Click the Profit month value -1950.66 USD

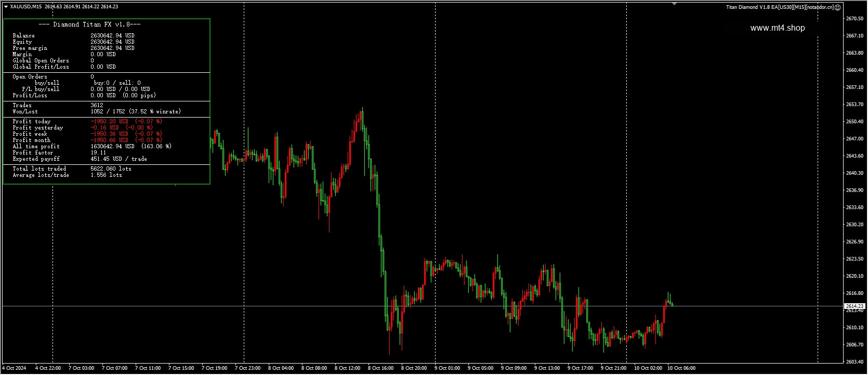[126, 140]
